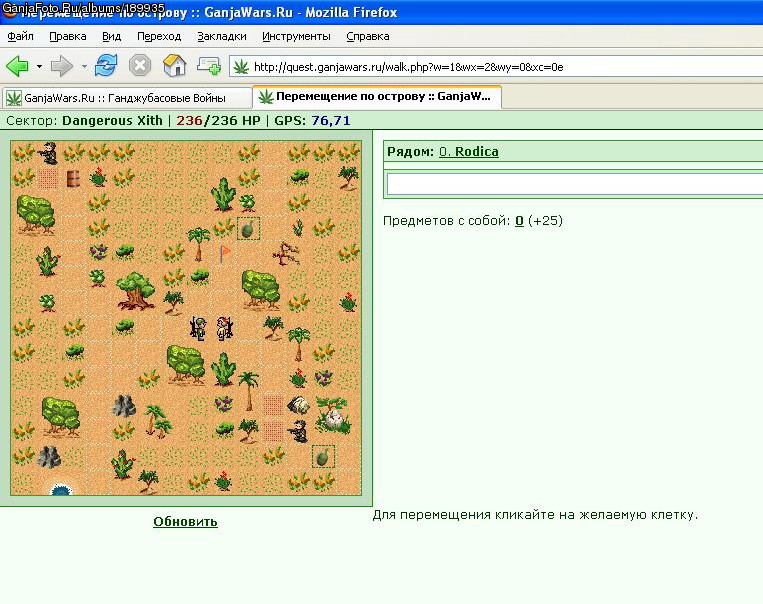The image size is (763, 604).
Task: Click the green Back arrow button
Action: tap(18, 66)
